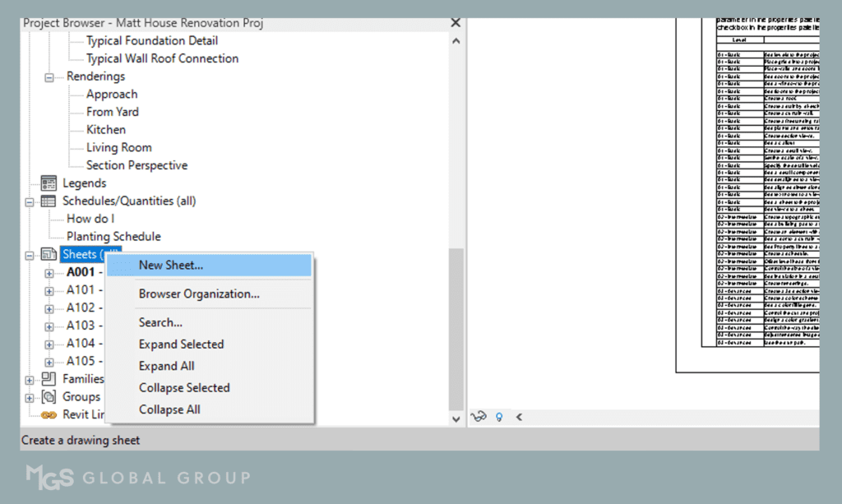The height and width of the screenshot is (504, 842).
Task: Click the Groups node icon
Action: pyautogui.click(x=49, y=397)
